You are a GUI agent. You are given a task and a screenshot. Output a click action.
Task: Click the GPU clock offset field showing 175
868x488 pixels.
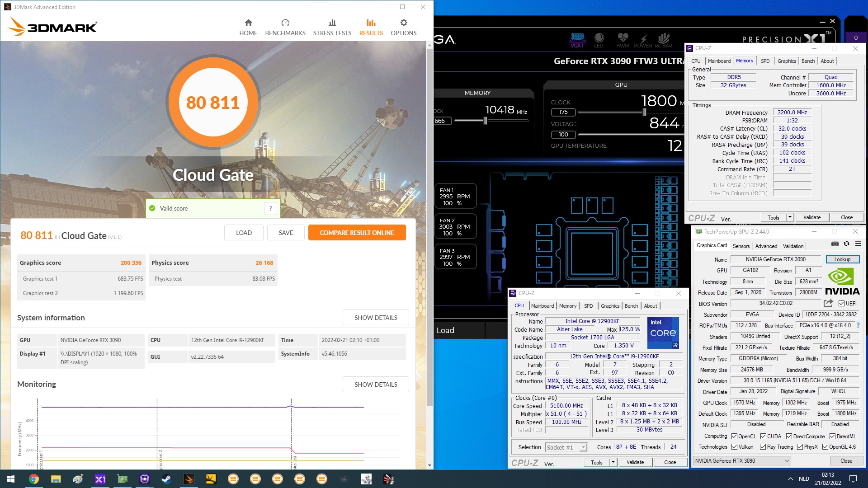tap(563, 112)
